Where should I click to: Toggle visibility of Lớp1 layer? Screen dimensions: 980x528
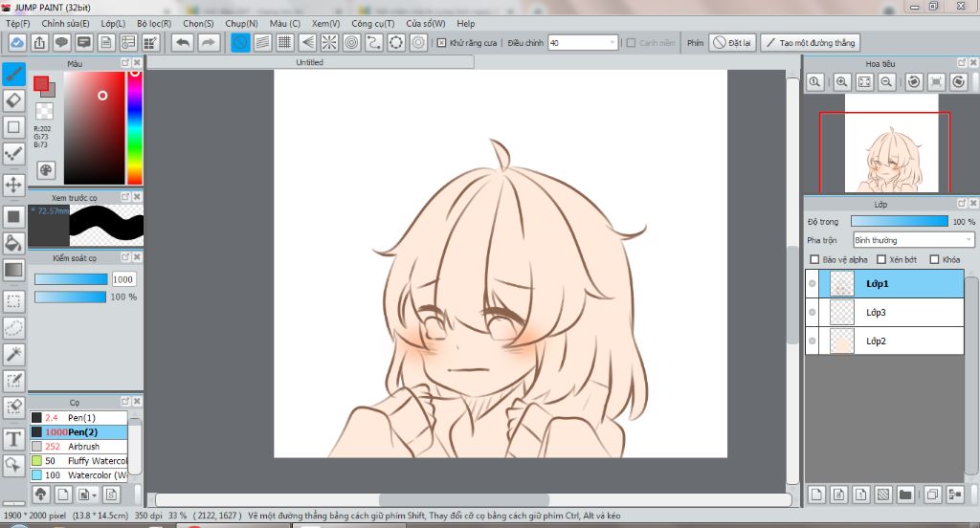pos(812,284)
